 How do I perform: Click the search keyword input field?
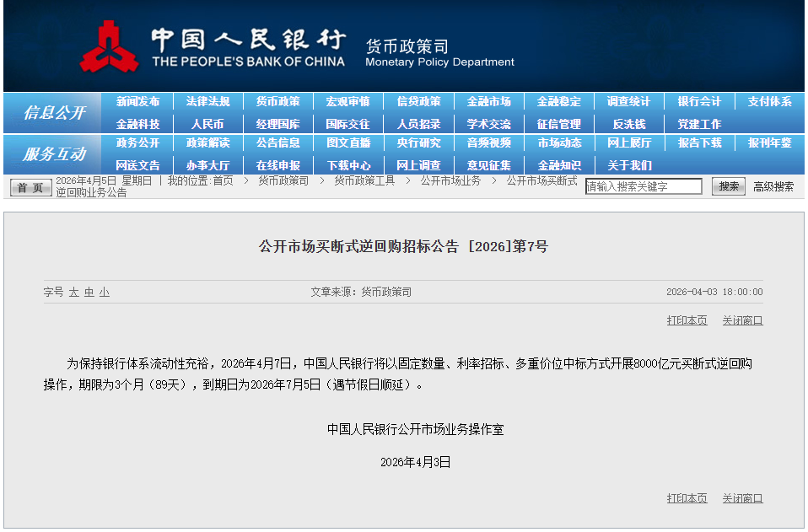644,186
